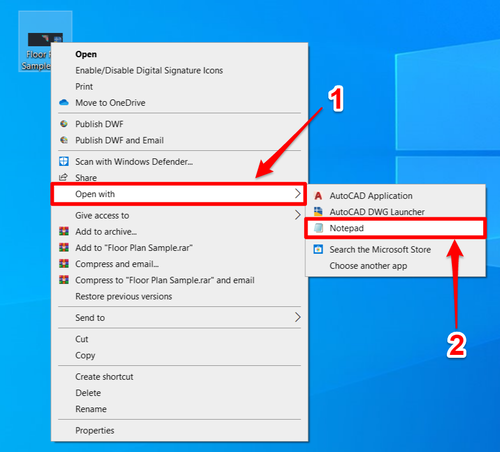Click the OneDrive cloud icon
500x452 pixels.
click(x=64, y=103)
